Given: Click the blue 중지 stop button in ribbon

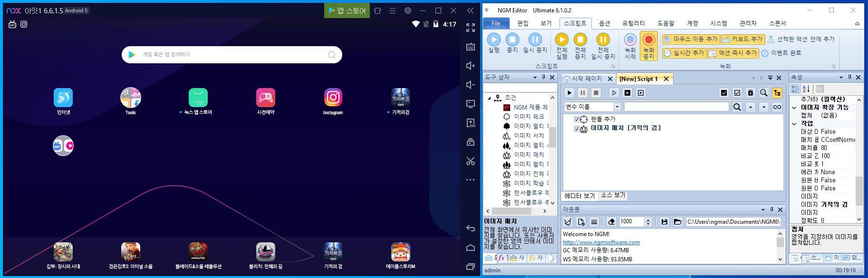Looking at the screenshot, I should tap(512, 43).
